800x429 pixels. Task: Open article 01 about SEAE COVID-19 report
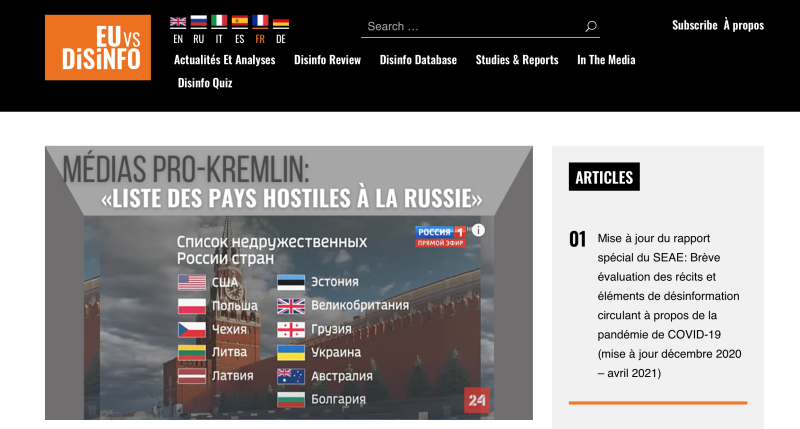coord(669,306)
